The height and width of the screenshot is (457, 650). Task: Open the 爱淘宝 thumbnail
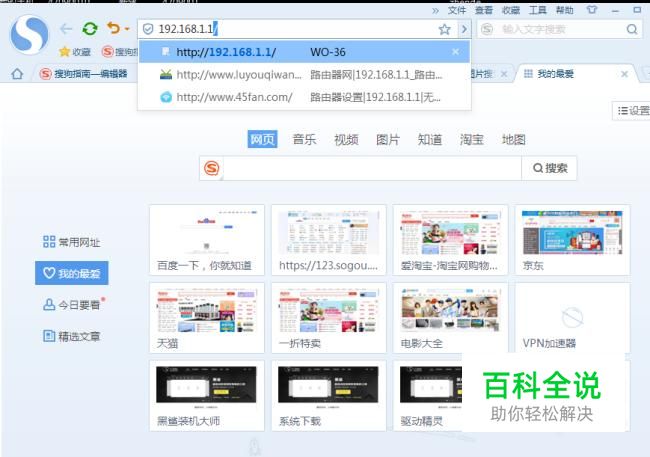point(450,240)
